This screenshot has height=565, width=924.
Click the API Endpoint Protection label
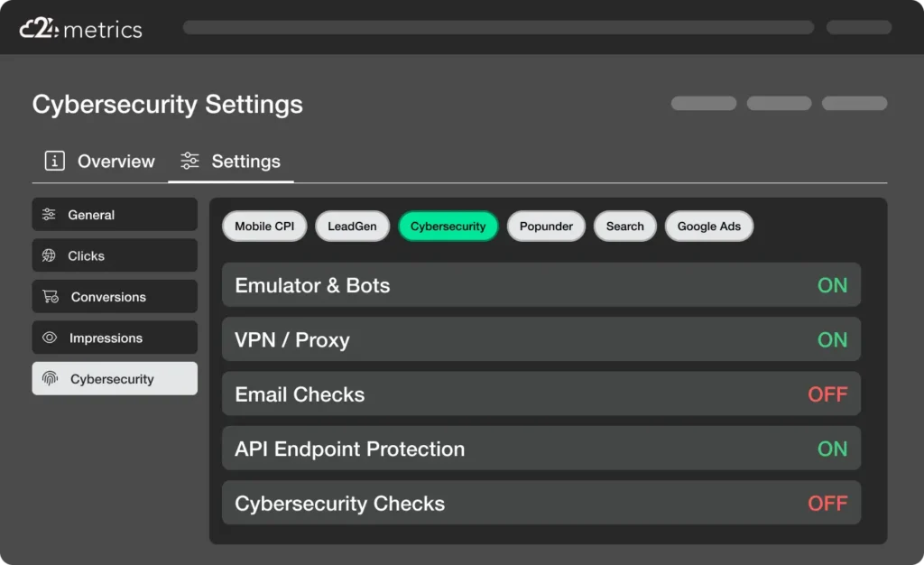349,449
